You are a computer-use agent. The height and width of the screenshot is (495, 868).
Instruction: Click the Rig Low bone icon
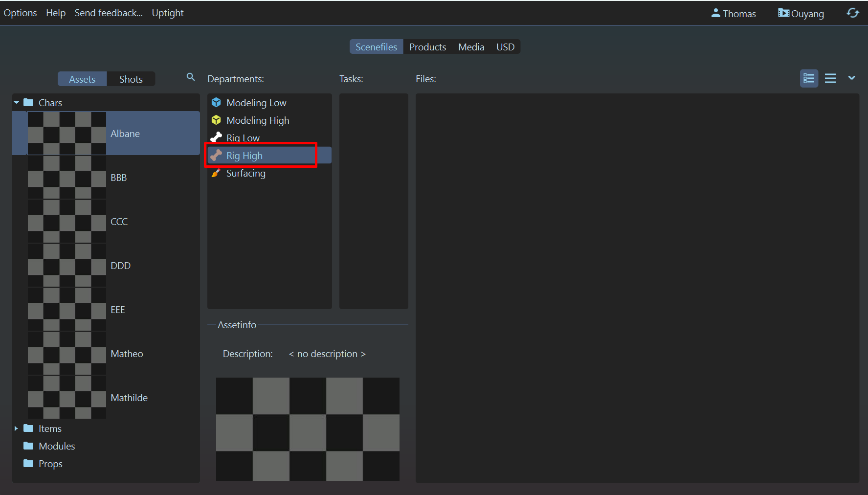216,137
